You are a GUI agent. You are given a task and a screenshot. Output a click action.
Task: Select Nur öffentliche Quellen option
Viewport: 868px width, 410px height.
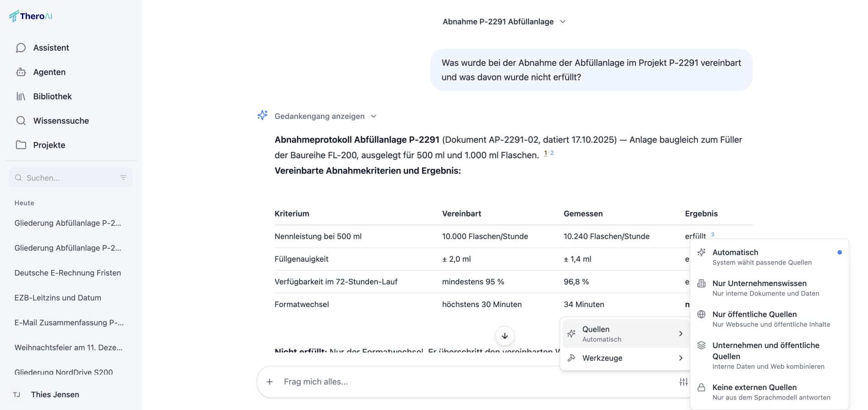769,319
